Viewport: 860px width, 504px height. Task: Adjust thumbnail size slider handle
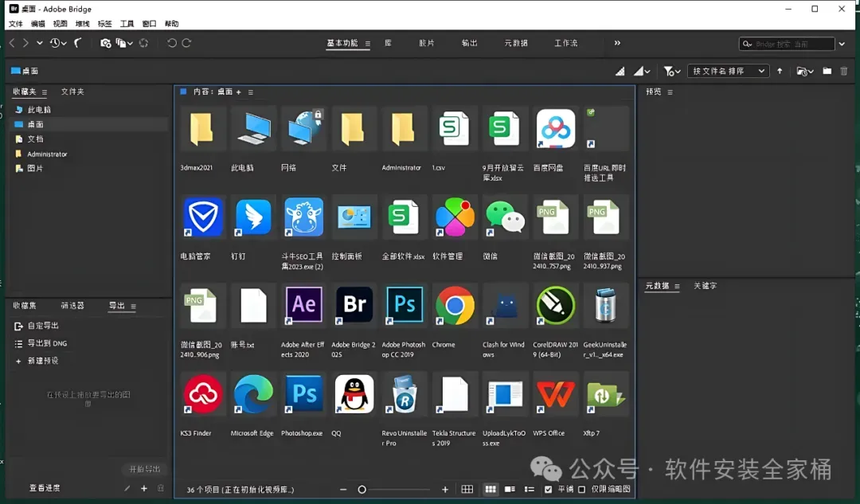coord(362,489)
